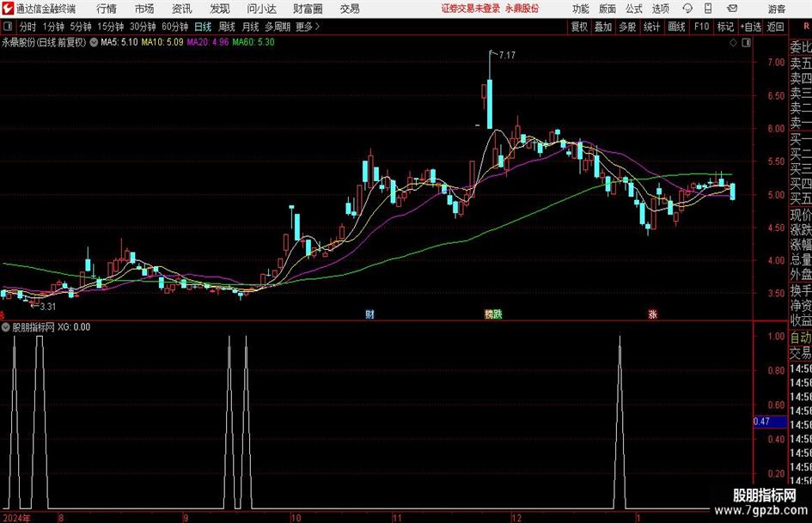Click the 统计 statistics button
Viewport: 812px width, 523px height.
point(651,27)
